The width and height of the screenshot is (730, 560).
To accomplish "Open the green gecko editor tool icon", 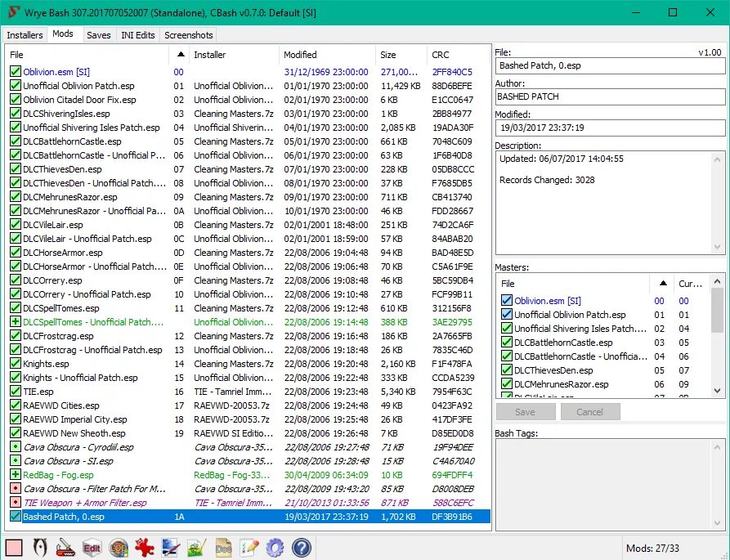I will click(196, 548).
